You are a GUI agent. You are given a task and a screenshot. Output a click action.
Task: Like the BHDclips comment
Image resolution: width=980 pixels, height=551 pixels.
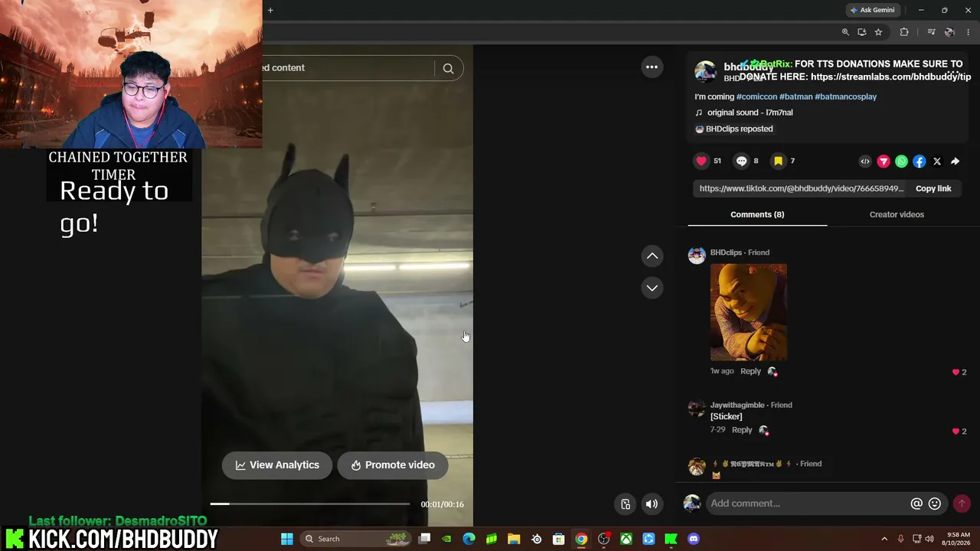click(x=955, y=372)
